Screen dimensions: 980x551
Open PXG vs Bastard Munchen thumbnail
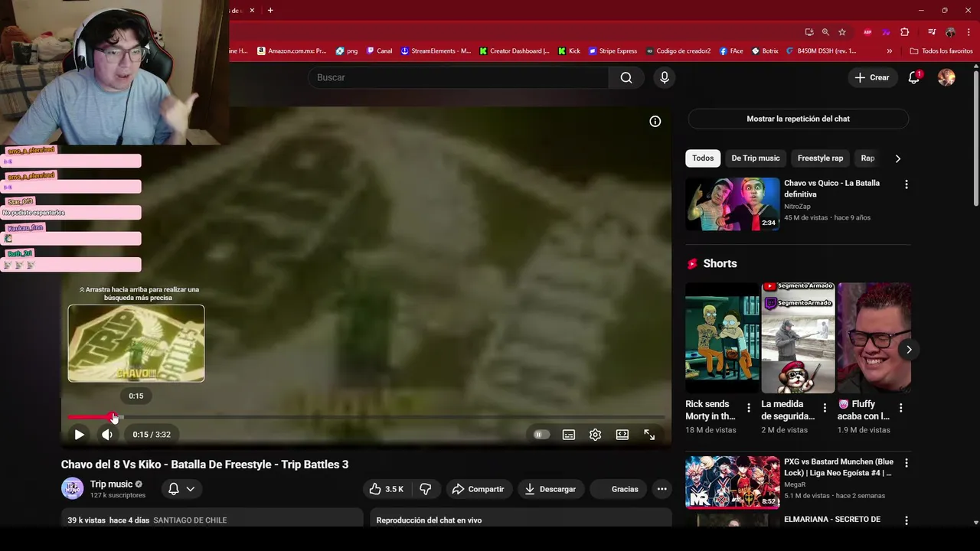tap(733, 482)
